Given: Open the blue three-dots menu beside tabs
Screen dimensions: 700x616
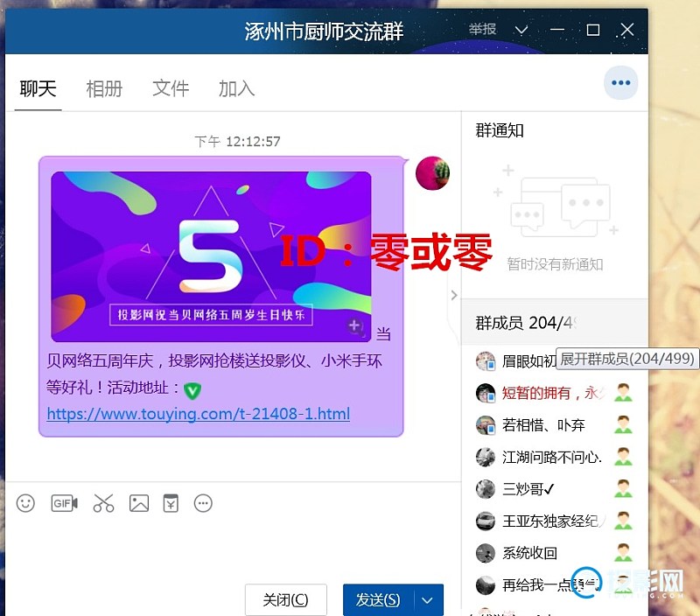Looking at the screenshot, I should click(620, 83).
